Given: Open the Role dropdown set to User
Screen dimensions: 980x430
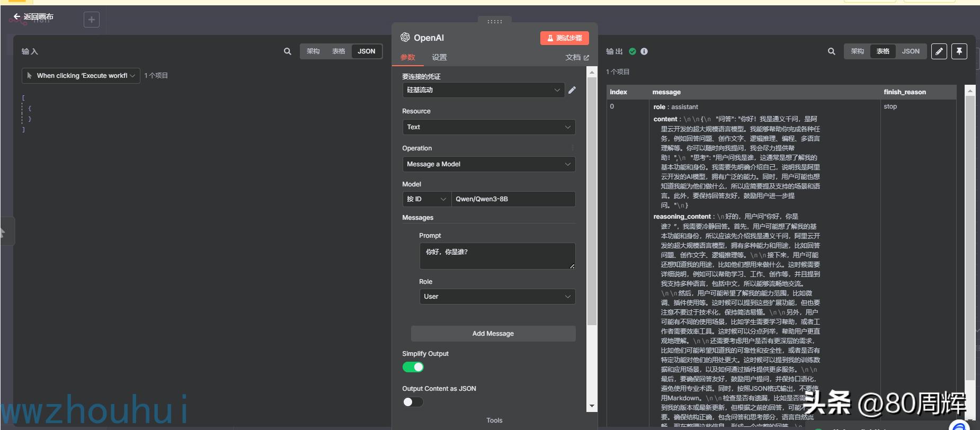Looking at the screenshot, I should (x=497, y=297).
